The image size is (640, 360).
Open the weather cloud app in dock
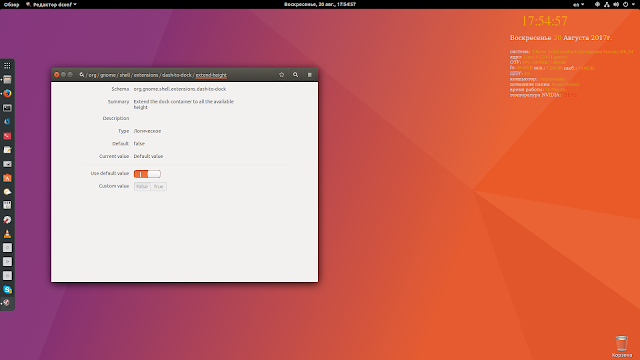[7, 192]
